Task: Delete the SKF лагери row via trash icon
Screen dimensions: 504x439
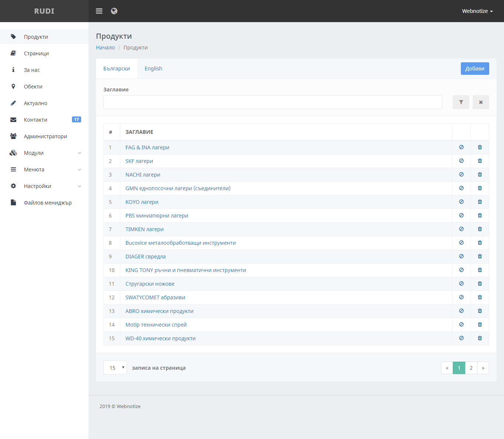Action: (480, 161)
